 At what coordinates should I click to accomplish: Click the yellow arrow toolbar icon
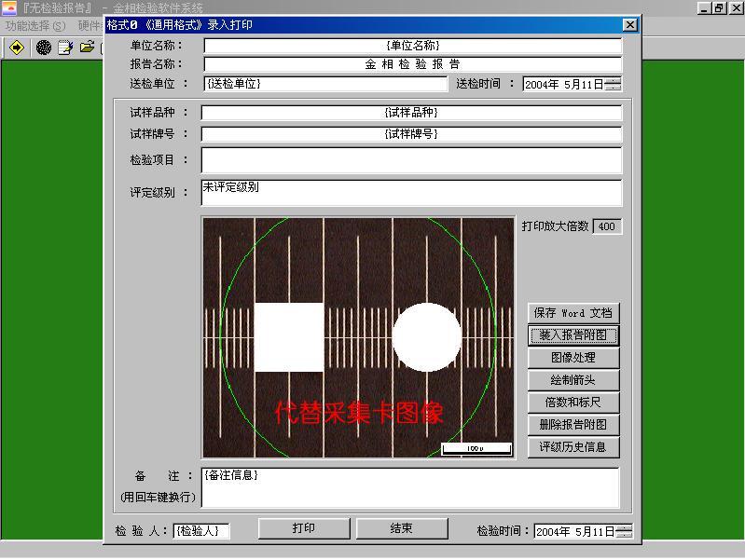click(x=17, y=48)
